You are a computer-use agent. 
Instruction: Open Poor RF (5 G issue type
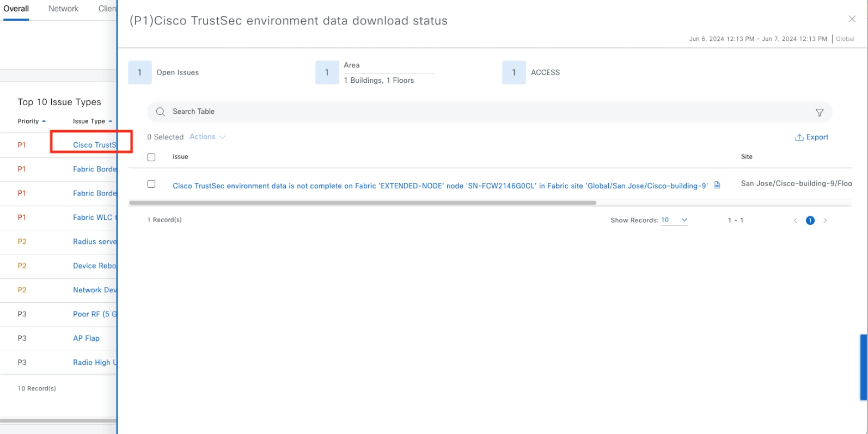(x=95, y=314)
